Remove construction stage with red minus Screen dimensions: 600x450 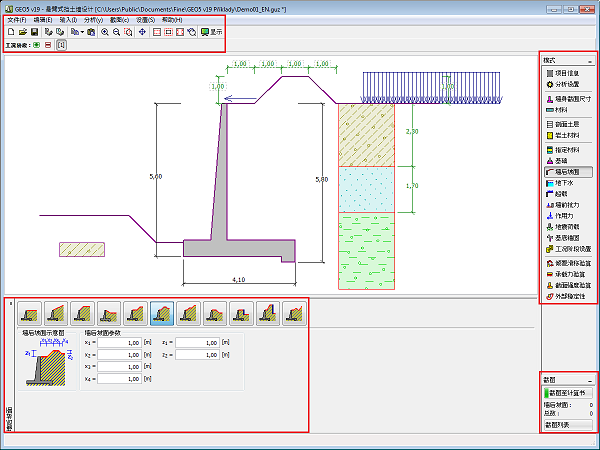tap(49, 46)
